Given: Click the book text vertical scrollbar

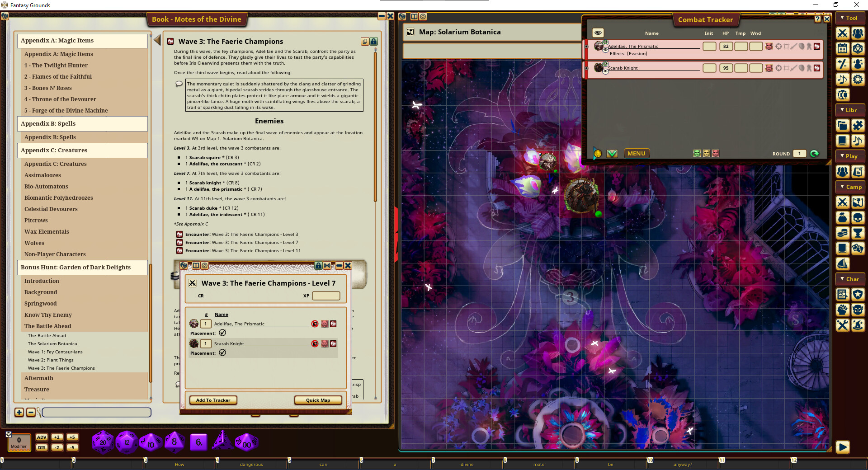Looking at the screenshot, I should pyautogui.click(x=375, y=128).
